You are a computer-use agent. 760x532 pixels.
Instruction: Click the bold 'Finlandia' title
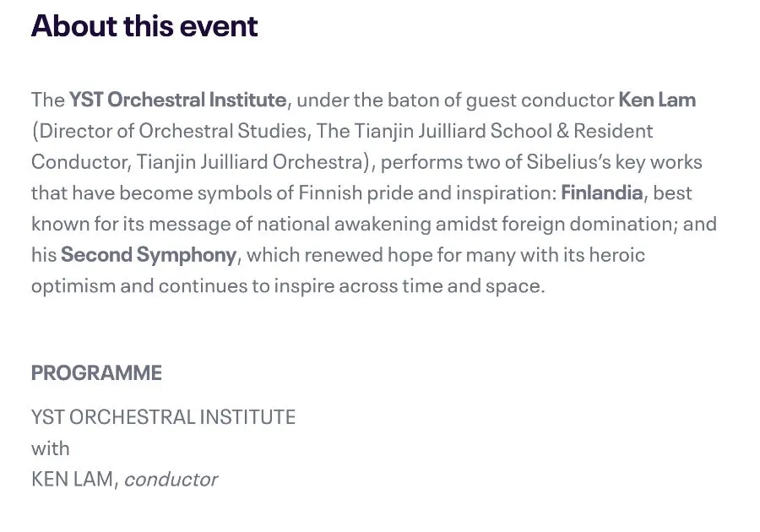601,193
